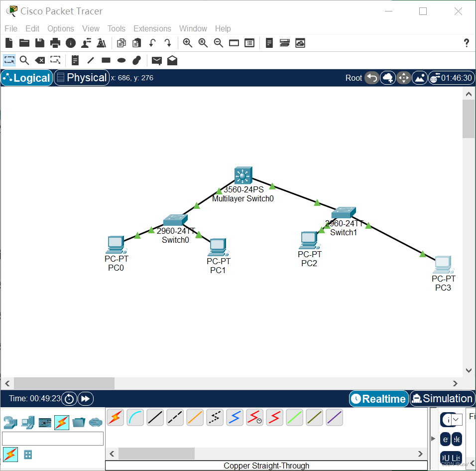Select the Draw Ellipse tool
Viewport: 476px width, 471px height.
point(121,60)
